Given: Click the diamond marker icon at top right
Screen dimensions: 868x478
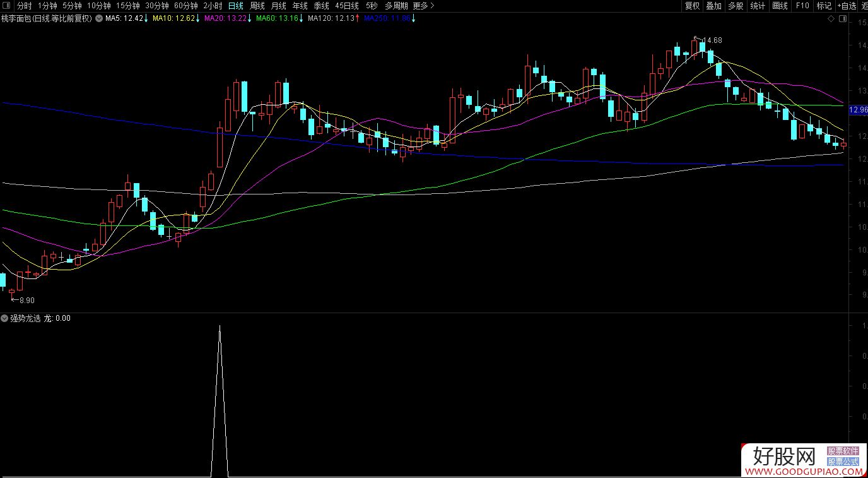Looking at the screenshot, I should point(831,19).
